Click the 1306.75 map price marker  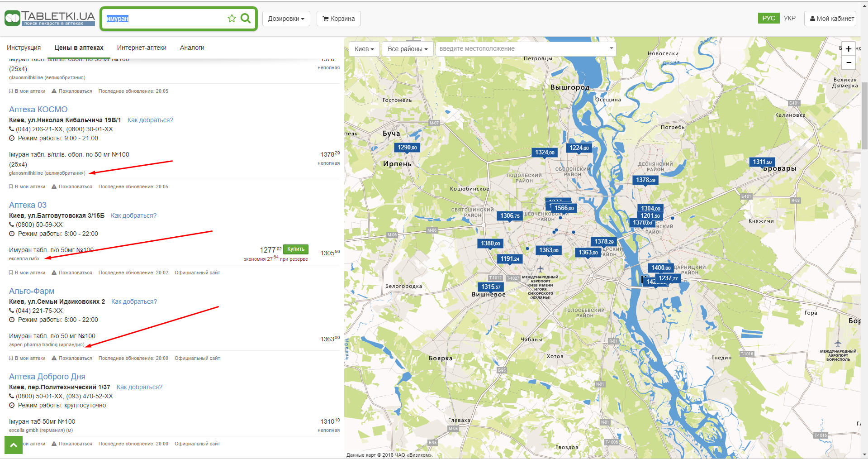pyautogui.click(x=510, y=216)
